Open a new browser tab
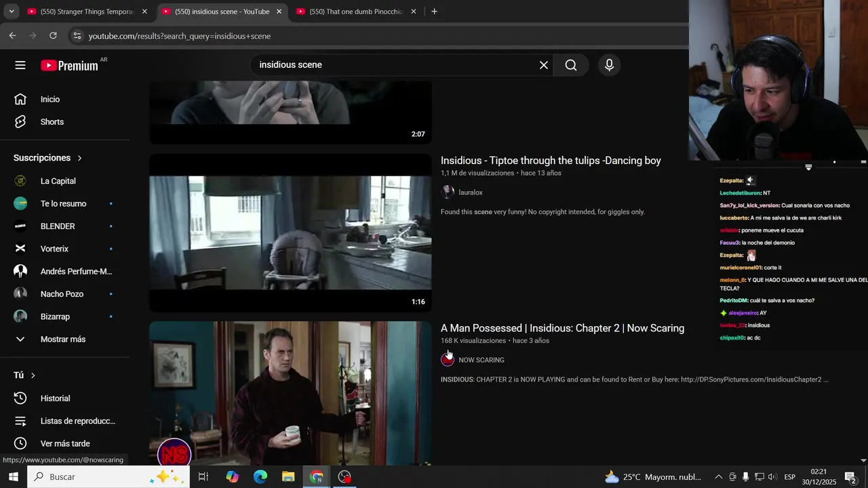Viewport: 868px width, 488px height. tap(435, 12)
